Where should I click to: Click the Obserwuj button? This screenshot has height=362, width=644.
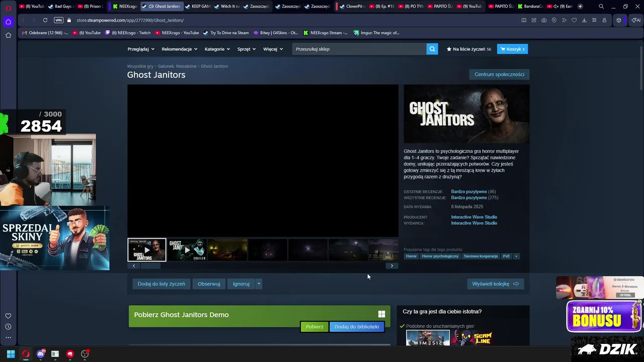pos(209,284)
